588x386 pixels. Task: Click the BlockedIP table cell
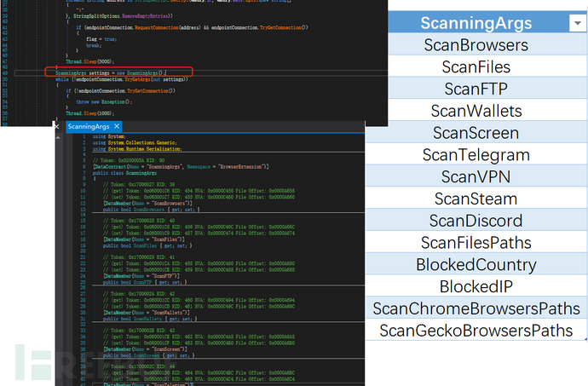point(476,286)
